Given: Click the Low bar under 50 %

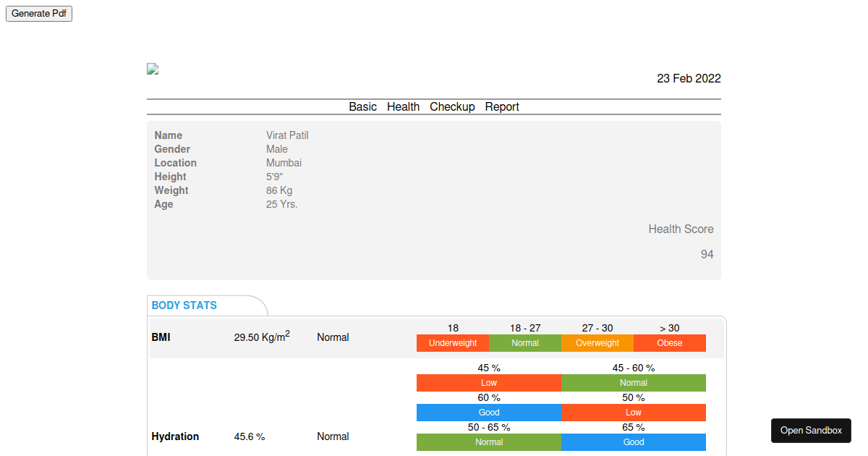Looking at the screenshot, I should 634,413.
